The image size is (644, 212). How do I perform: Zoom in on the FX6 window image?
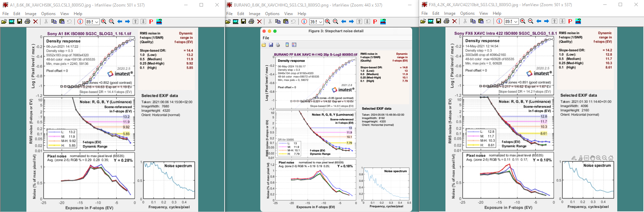coord(523,21)
